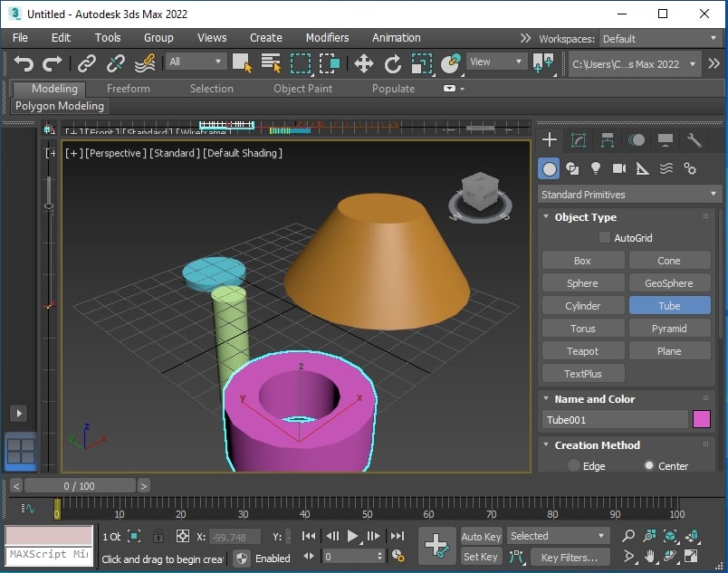Select Helpers category icon

643,168
